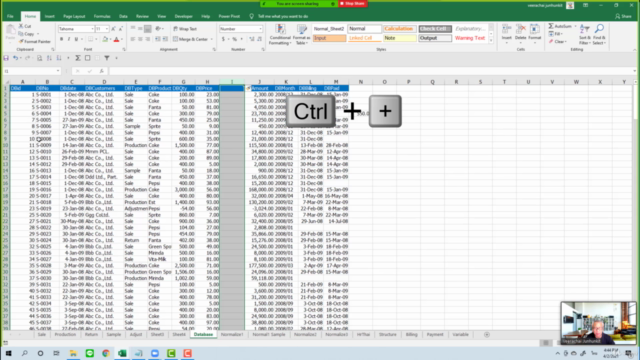Image resolution: width=640 pixels, height=360 pixels.
Task: Click the Orientation text rotation icon
Action: pyautogui.click(x=158, y=29)
